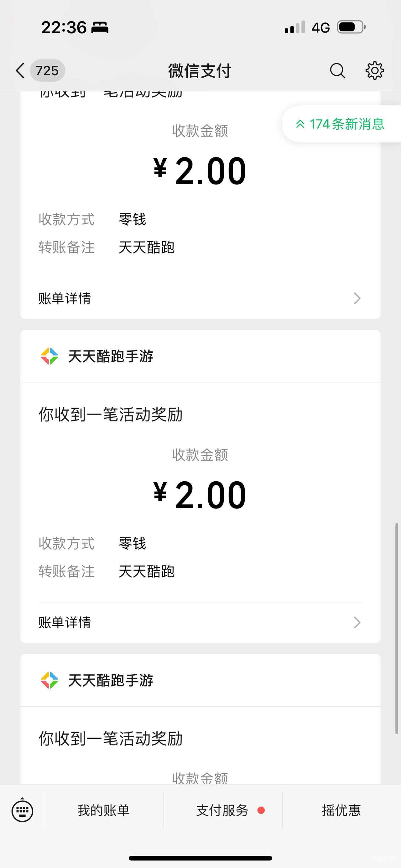Tap the 微信支付 page title
Screen dimensions: 401x868
pos(200,71)
